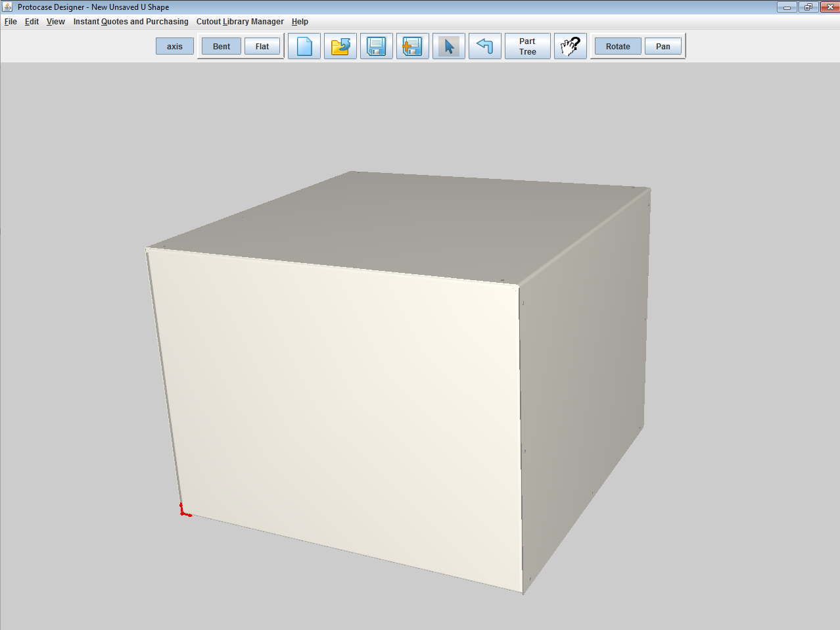Switch to Bent view mode
The image size is (840, 630).
tap(222, 47)
